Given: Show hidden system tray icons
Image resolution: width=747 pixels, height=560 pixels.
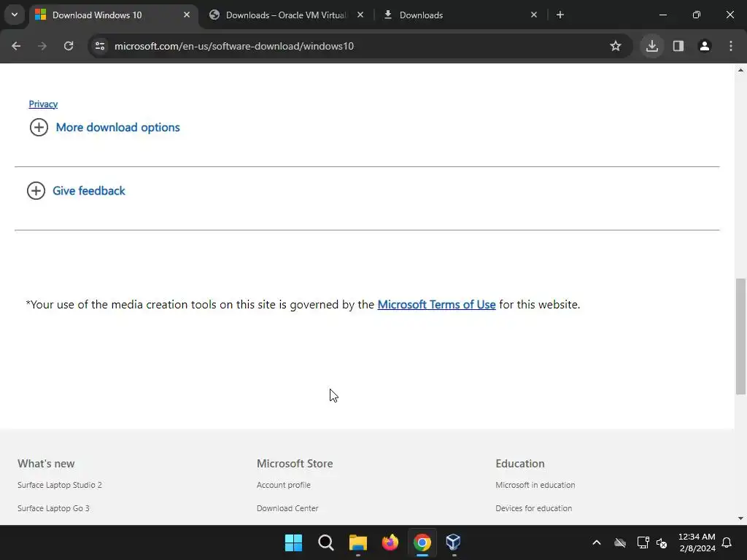Looking at the screenshot, I should 597,542.
